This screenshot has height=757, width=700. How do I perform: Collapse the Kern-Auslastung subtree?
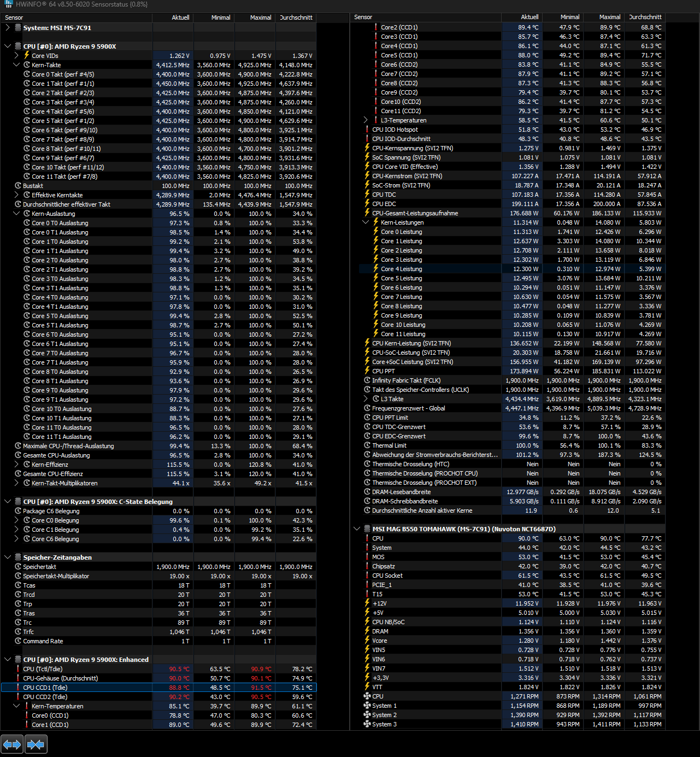(16, 214)
